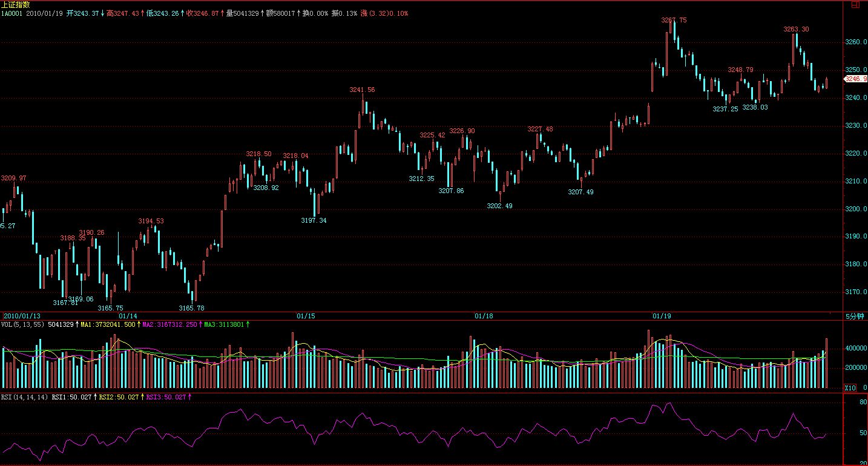Click the 上证指数 chart title
Image resolution: width=868 pixels, height=466 pixels.
click(15, 4)
